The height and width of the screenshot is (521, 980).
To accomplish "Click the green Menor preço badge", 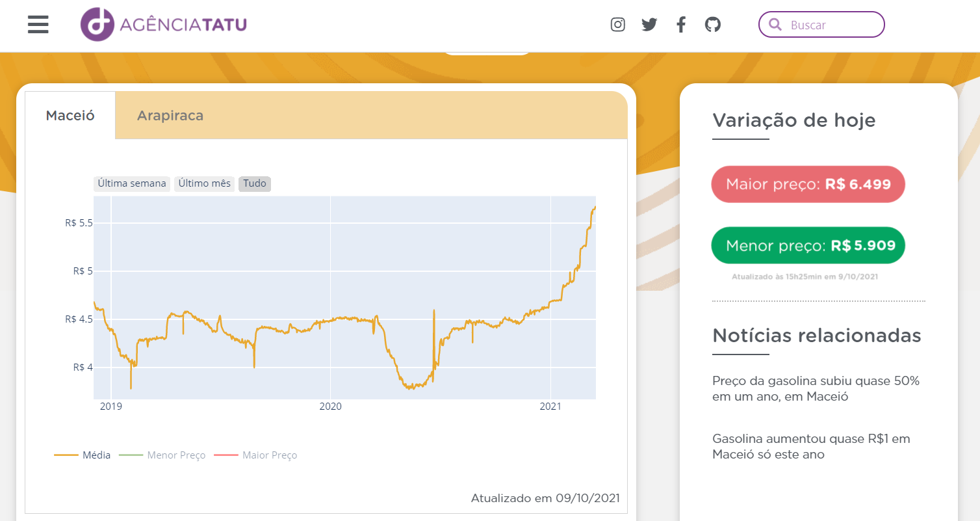I will [808, 245].
